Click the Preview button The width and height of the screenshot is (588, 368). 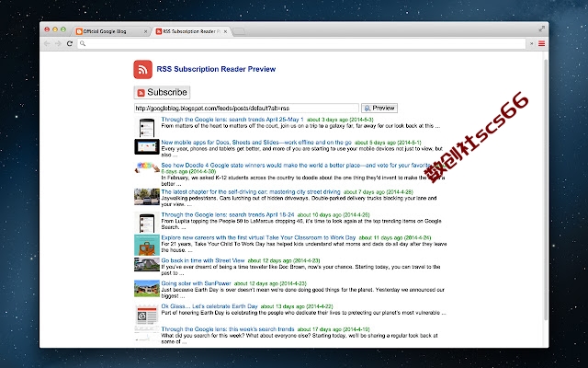(x=379, y=109)
